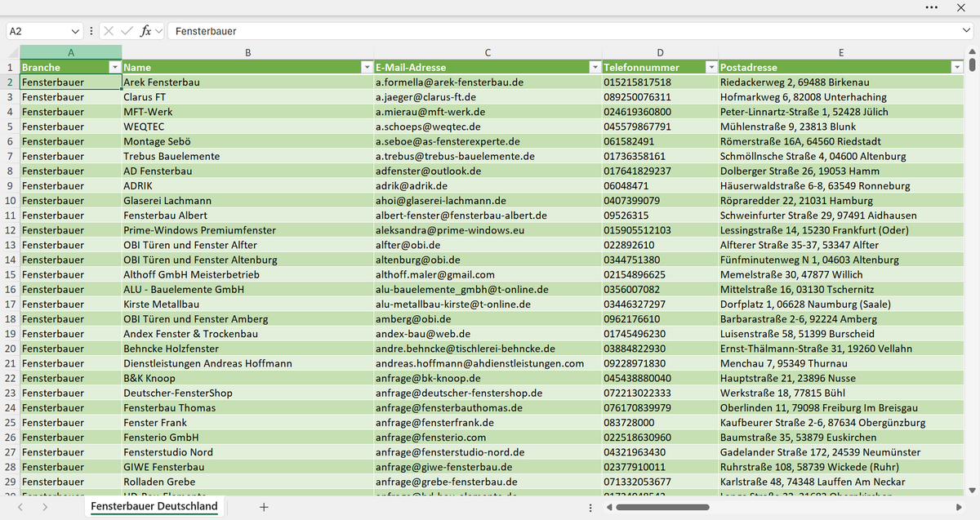Expand the formula bar chevron
The image size is (980, 520).
tap(966, 31)
